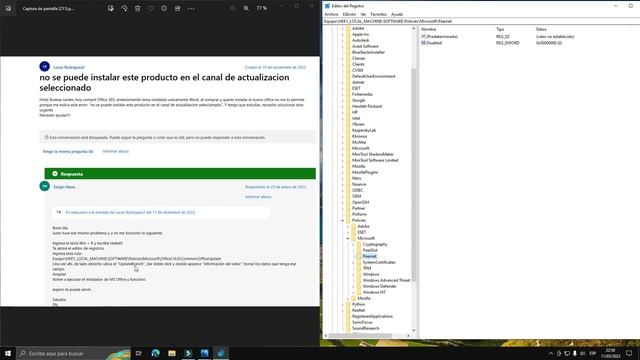Viewport: 640px width, 360px height.
Task: Select the Windows Advanced Threat key
Action: click(x=386, y=280)
